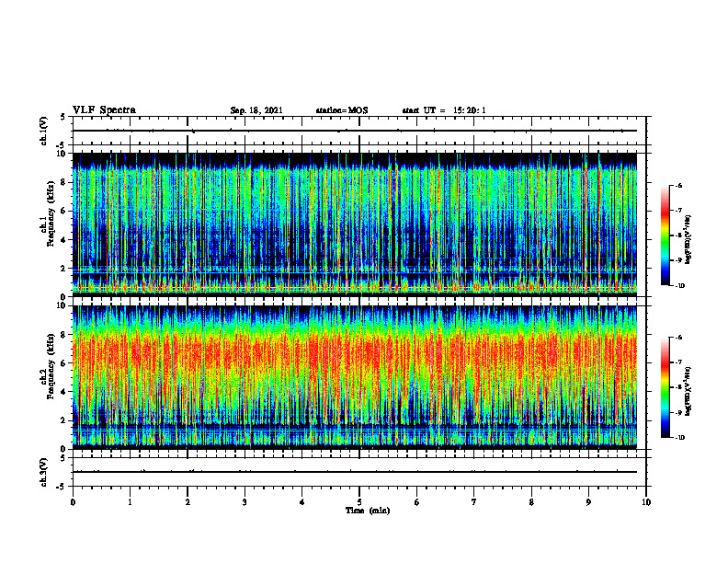The image size is (728, 563).
Task: Click the ch.1 color scale bar
Action: pyautogui.click(x=665, y=236)
